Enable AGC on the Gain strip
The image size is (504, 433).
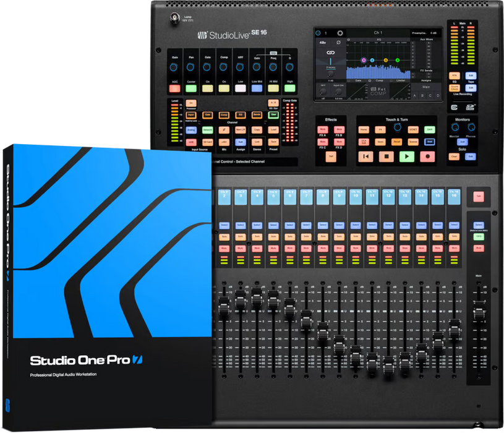pos(175,88)
